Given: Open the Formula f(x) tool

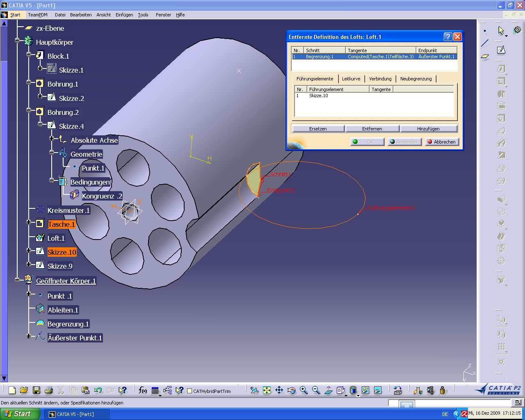Looking at the screenshot, I should (x=143, y=390).
